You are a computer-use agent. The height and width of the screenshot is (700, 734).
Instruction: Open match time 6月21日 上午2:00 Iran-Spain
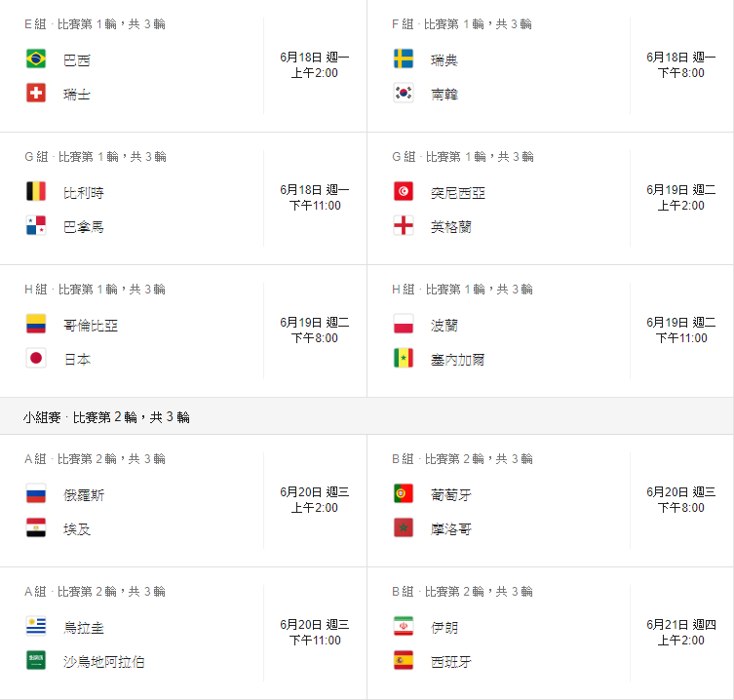pos(680,632)
